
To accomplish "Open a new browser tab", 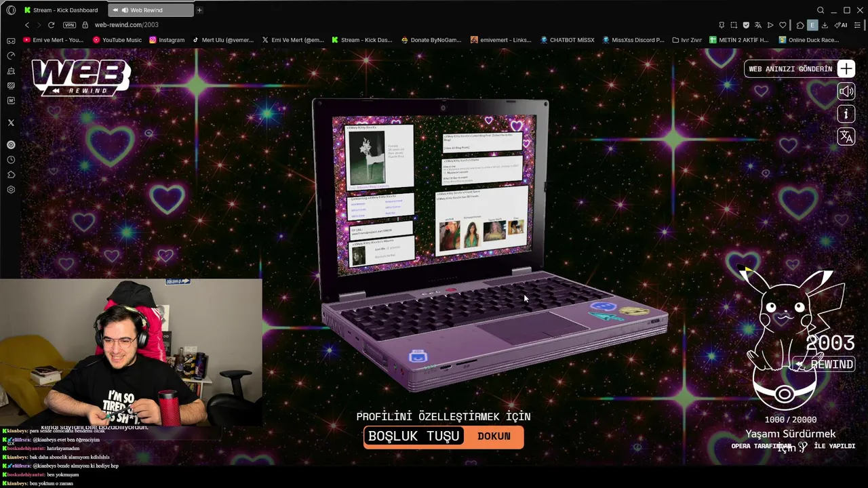I will [x=199, y=10].
